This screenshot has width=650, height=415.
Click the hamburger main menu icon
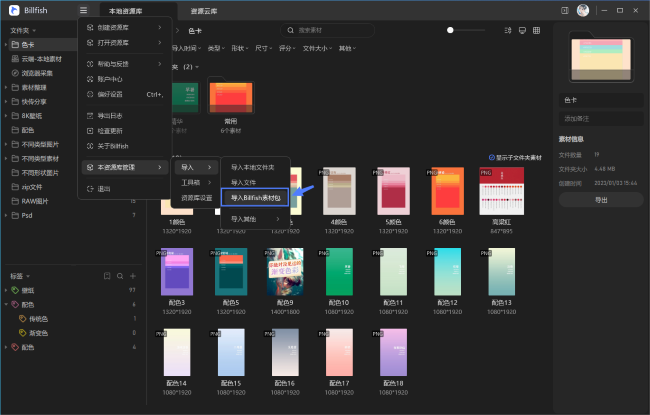(x=82, y=9)
